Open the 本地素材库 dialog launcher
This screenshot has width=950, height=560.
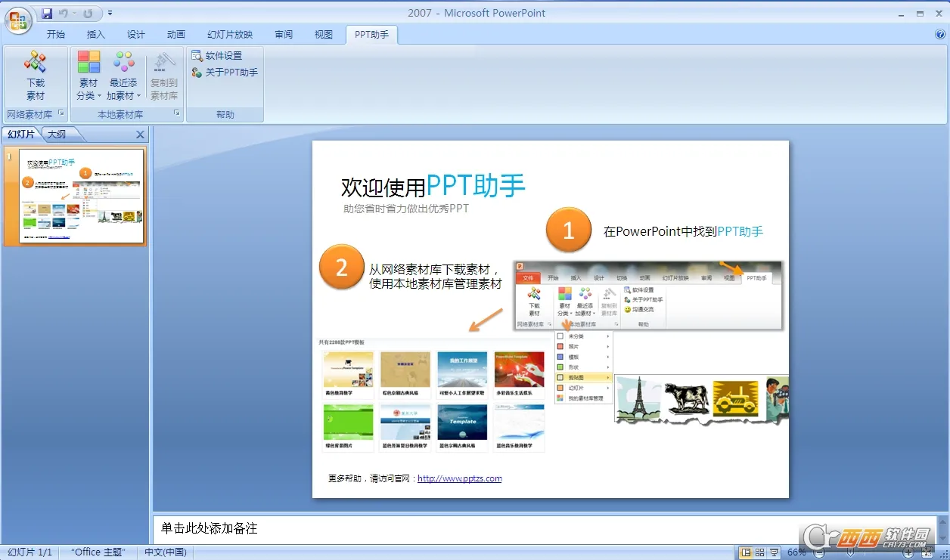176,113
